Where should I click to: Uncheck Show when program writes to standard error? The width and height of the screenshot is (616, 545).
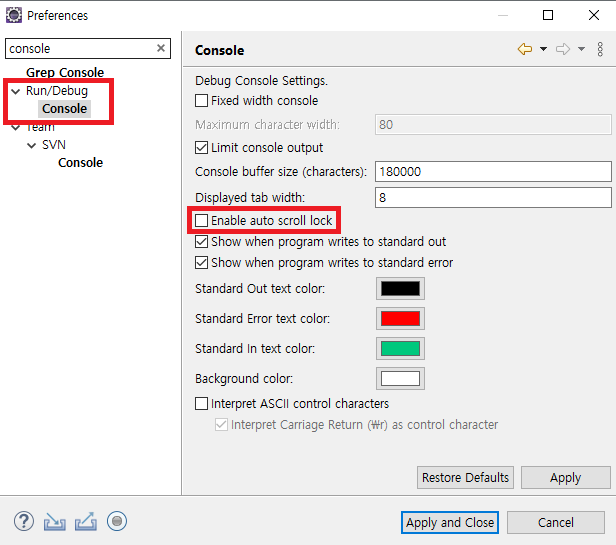click(x=202, y=262)
